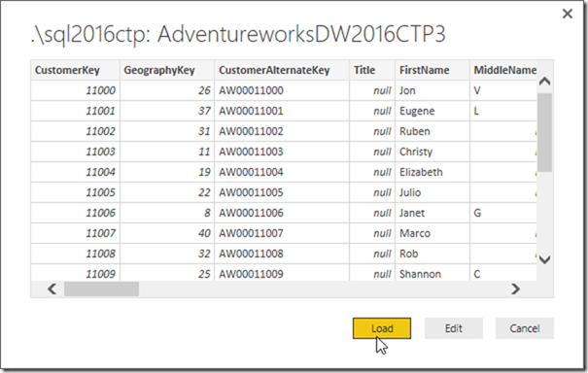Select the CustomerKey column header
The height and width of the screenshot is (373, 588).
pyautogui.click(x=76, y=70)
